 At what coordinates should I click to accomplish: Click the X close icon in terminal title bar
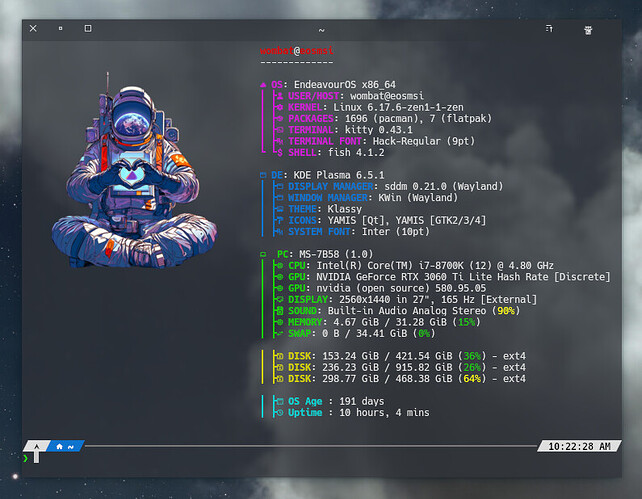33,28
